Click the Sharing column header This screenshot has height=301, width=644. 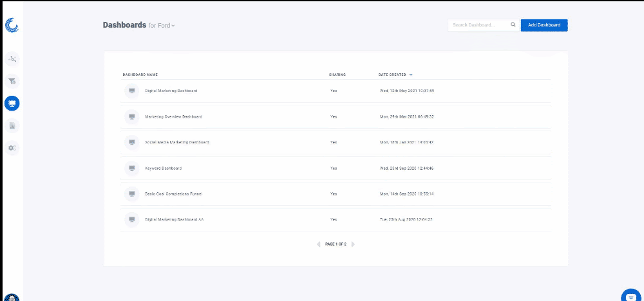337,75
